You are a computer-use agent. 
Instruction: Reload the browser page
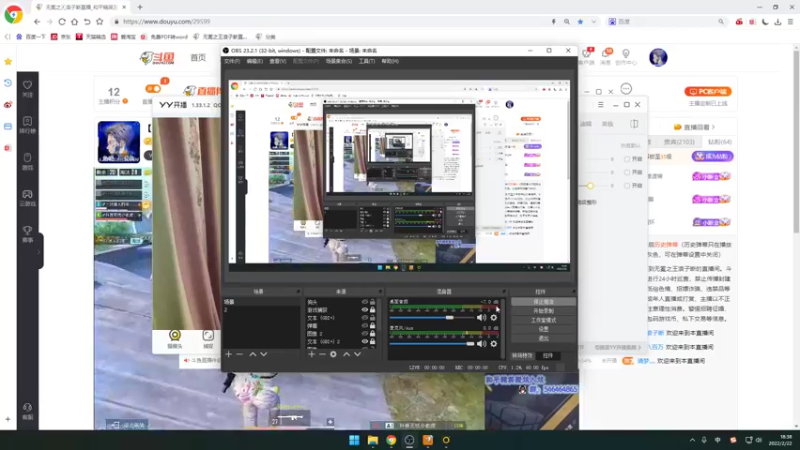click(x=62, y=21)
